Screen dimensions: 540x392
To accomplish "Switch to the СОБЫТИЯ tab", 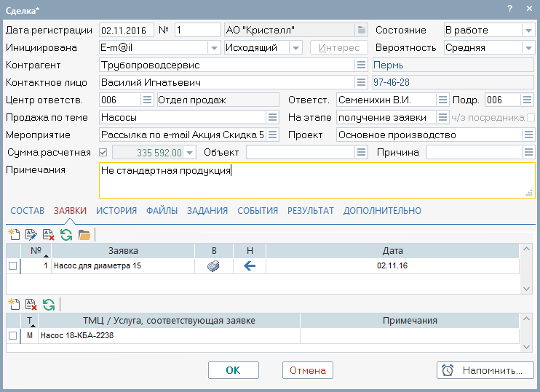I will (258, 211).
